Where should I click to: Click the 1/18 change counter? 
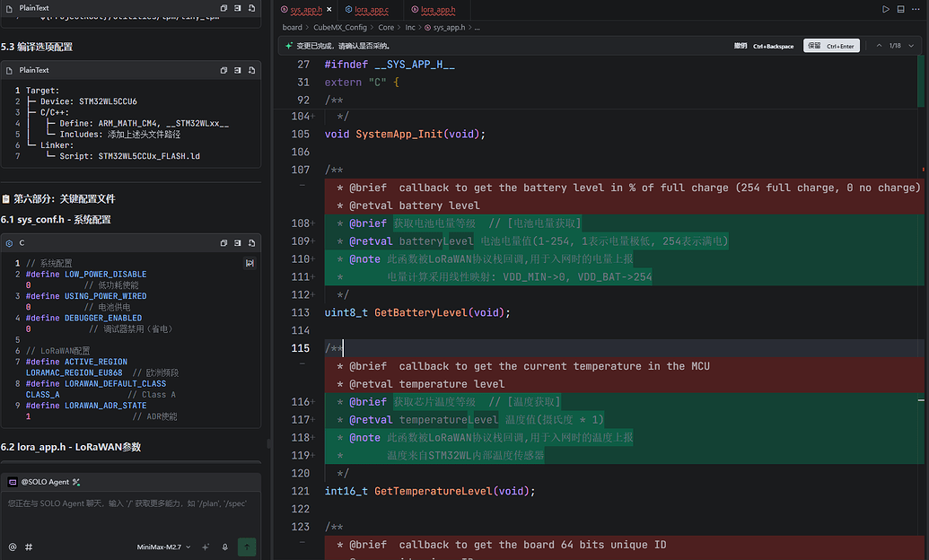(895, 46)
